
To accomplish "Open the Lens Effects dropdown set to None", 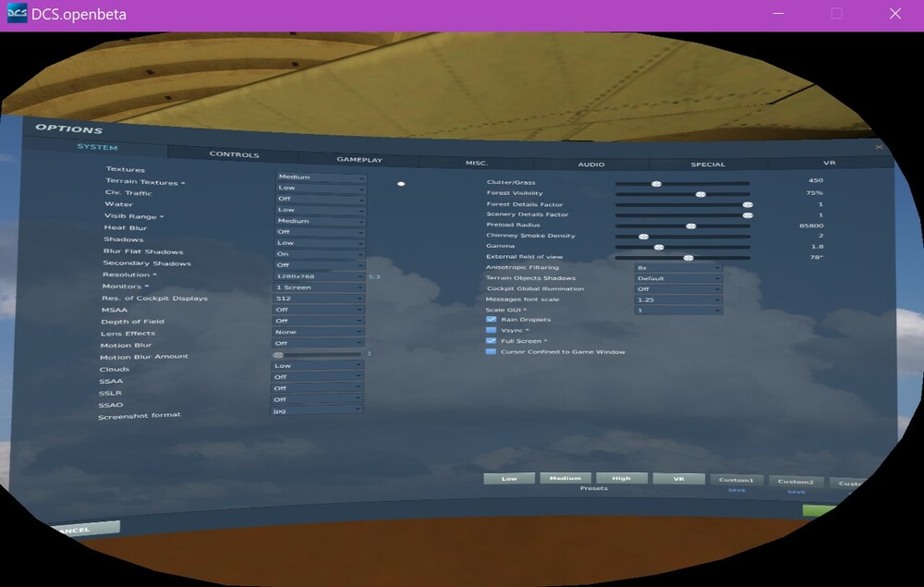I will [318, 333].
